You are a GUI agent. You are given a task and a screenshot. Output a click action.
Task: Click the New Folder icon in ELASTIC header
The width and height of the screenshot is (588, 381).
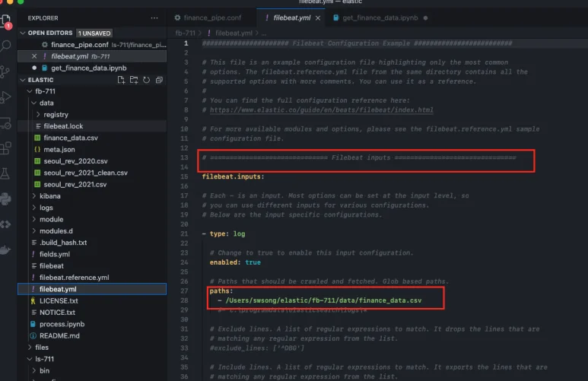pyautogui.click(x=134, y=80)
